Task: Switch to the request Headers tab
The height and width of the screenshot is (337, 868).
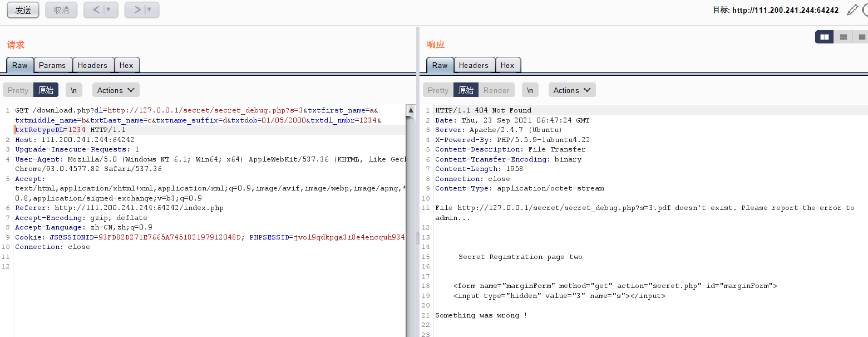Action: pyautogui.click(x=92, y=65)
